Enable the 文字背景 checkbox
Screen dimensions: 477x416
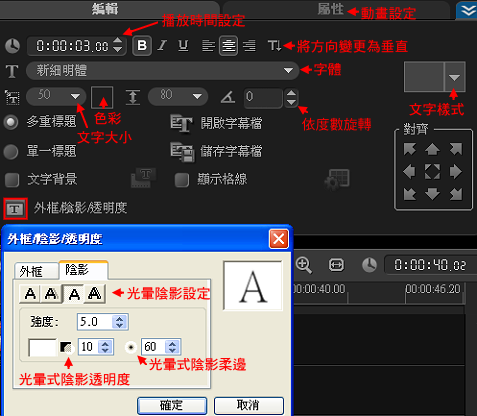[12, 180]
